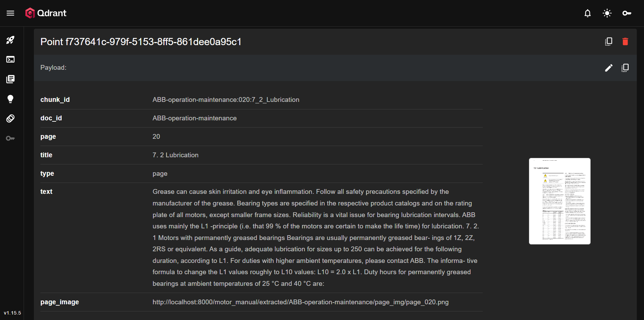Open the Console from the sidebar
The image size is (644, 320).
click(10, 59)
